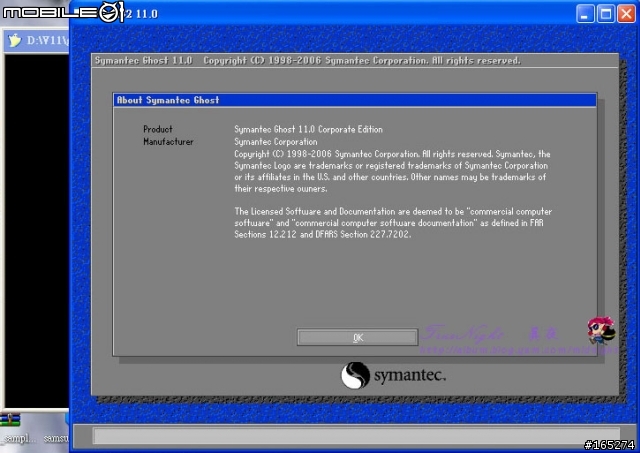
Task: Minimize the Ghost 11.0 window
Action: coord(585,14)
